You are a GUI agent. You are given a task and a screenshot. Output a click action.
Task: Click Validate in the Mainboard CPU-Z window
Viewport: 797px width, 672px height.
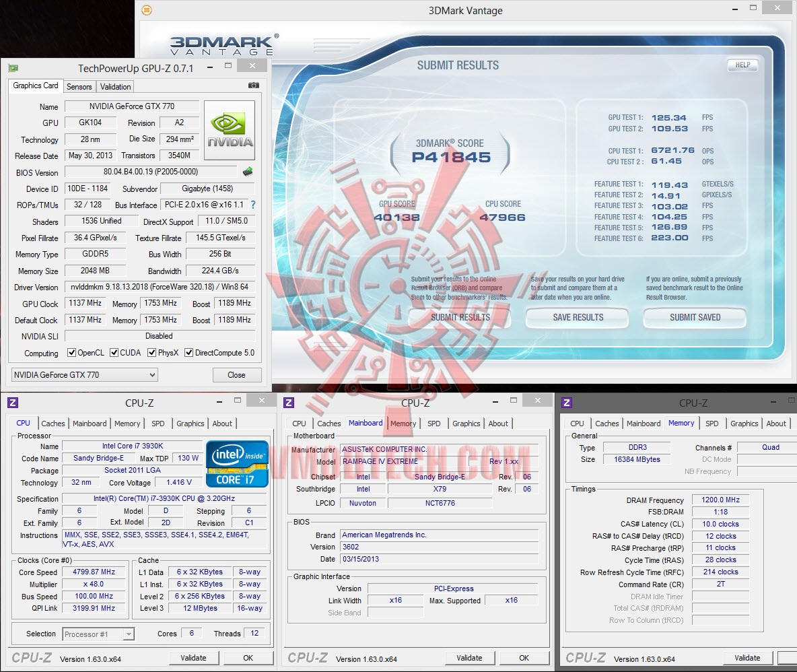point(469,658)
